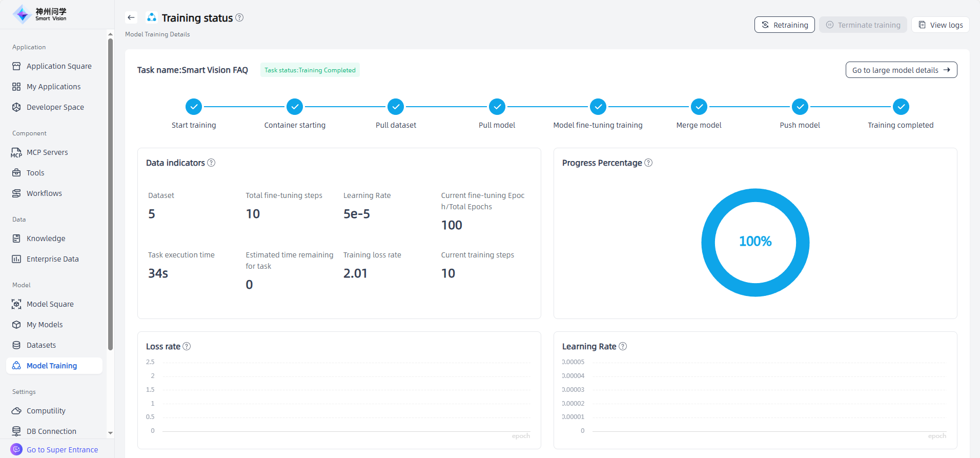The image size is (980, 458).
Task: Click help icon next to Training status title
Action: click(239, 17)
